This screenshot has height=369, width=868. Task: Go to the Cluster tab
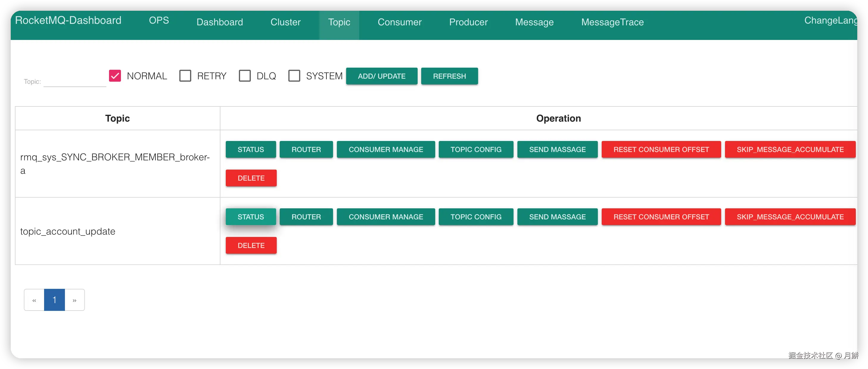click(x=285, y=22)
